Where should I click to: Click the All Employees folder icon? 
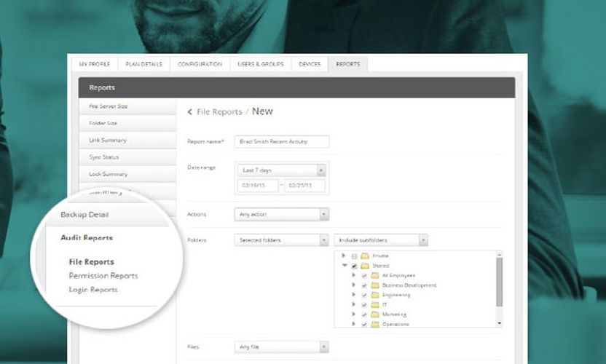[374, 275]
